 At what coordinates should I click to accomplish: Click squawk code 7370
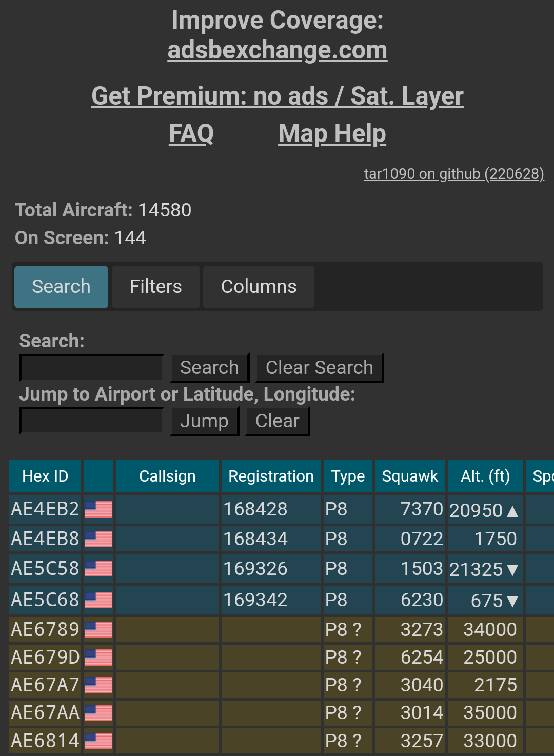tap(422, 509)
